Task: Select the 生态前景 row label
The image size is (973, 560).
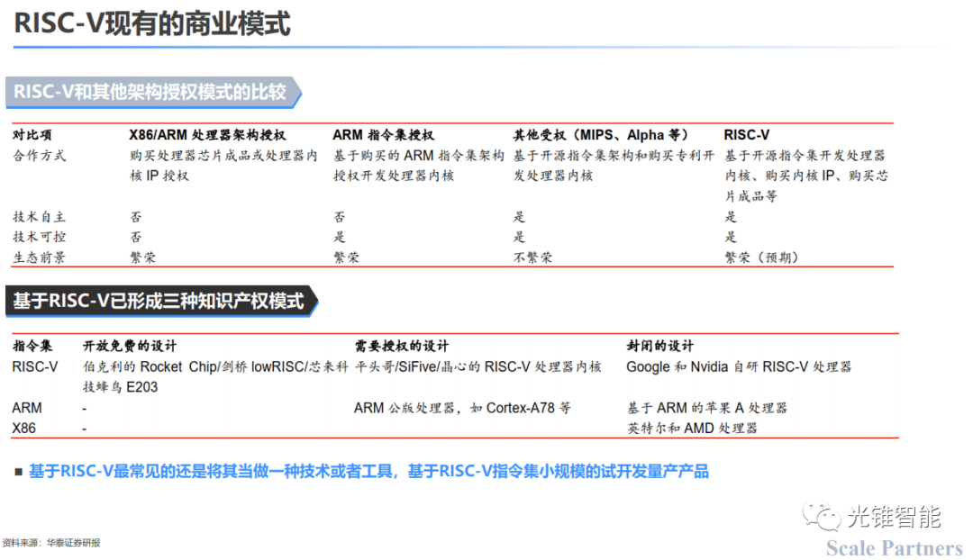Action: [39, 257]
